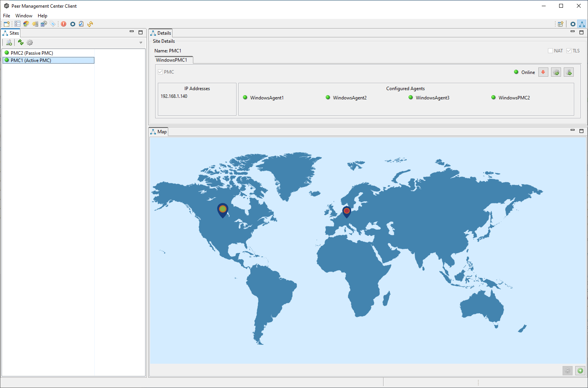Click the clipboard checkmark toolbar icon
Viewport: 588px width, 388px height.
point(81,24)
